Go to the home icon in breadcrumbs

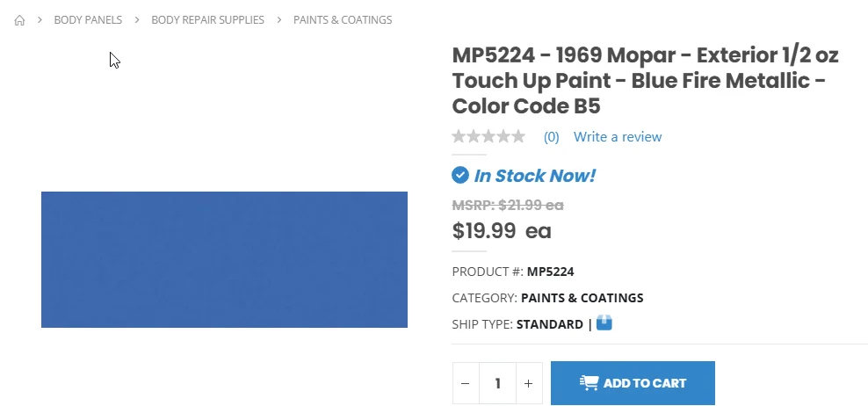click(x=19, y=20)
